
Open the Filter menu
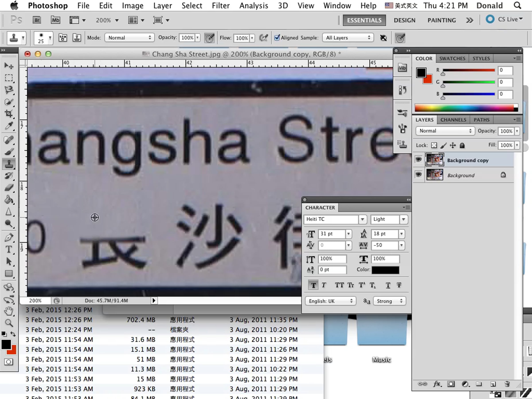221,6
